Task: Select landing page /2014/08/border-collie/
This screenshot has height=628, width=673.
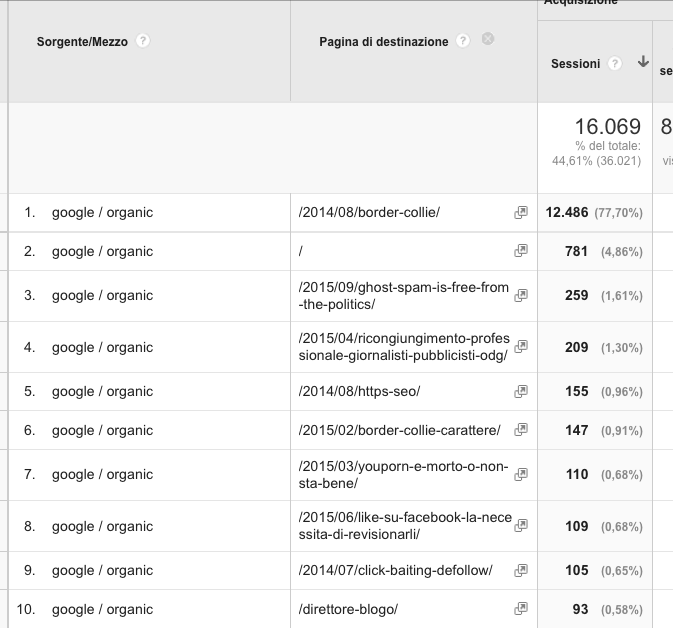Action: 369,212
